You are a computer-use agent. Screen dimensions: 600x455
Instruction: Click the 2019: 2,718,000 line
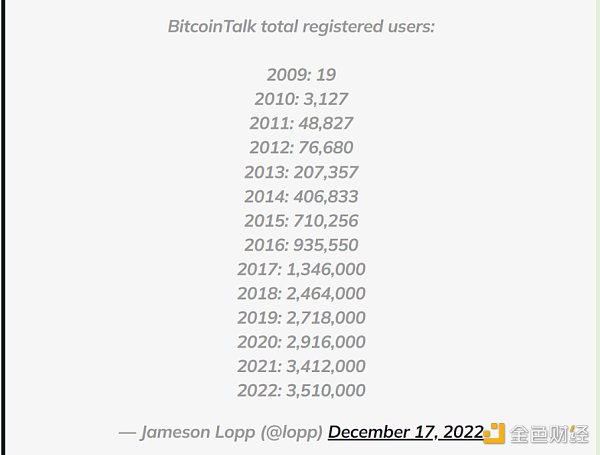click(301, 317)
